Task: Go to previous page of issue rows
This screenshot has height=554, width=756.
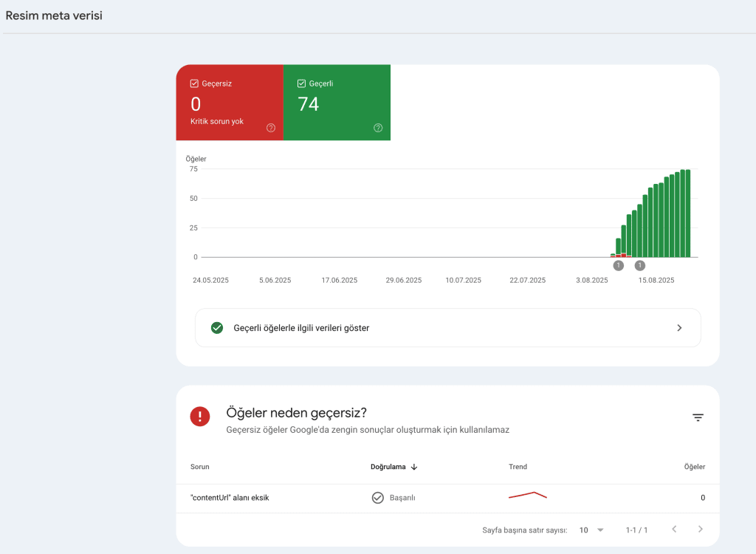Action: pyautogui.click(x=673, y=530)
